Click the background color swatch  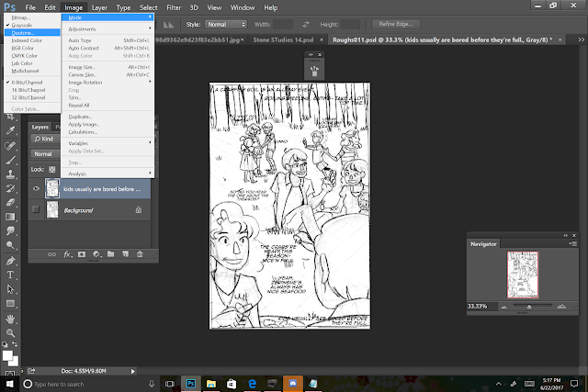(15, 362)
